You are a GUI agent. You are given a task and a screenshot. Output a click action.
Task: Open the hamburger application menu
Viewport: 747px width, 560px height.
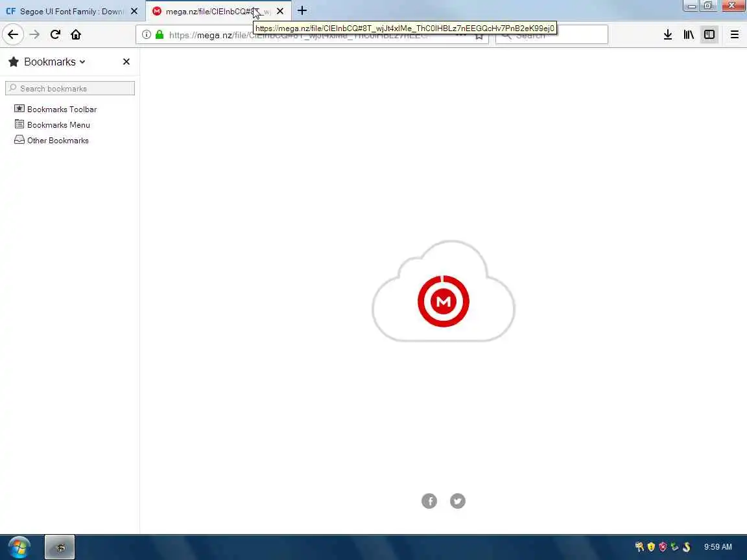click(735, 34)
